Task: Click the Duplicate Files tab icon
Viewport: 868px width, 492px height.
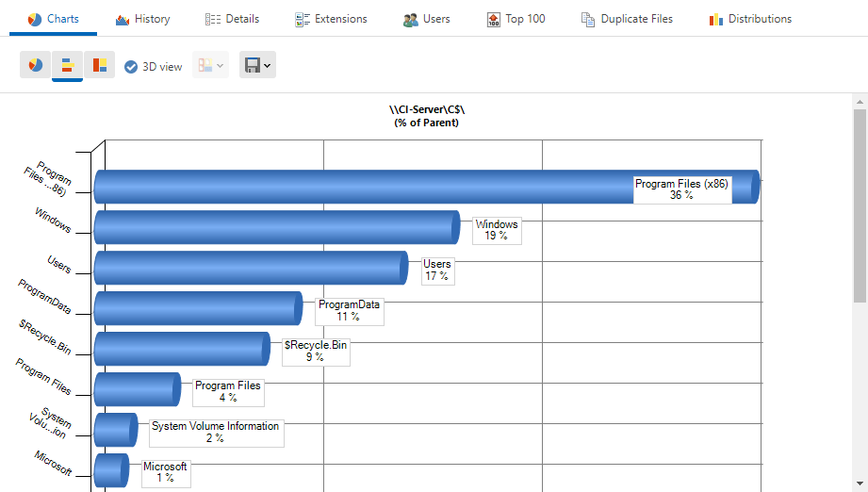Action: tap(588, 20)
